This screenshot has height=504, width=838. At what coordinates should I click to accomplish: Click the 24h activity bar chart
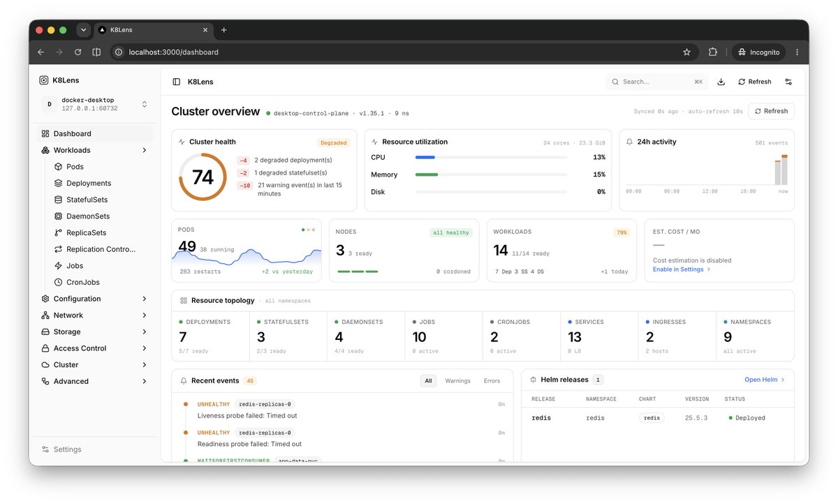(x=707, y=170)
